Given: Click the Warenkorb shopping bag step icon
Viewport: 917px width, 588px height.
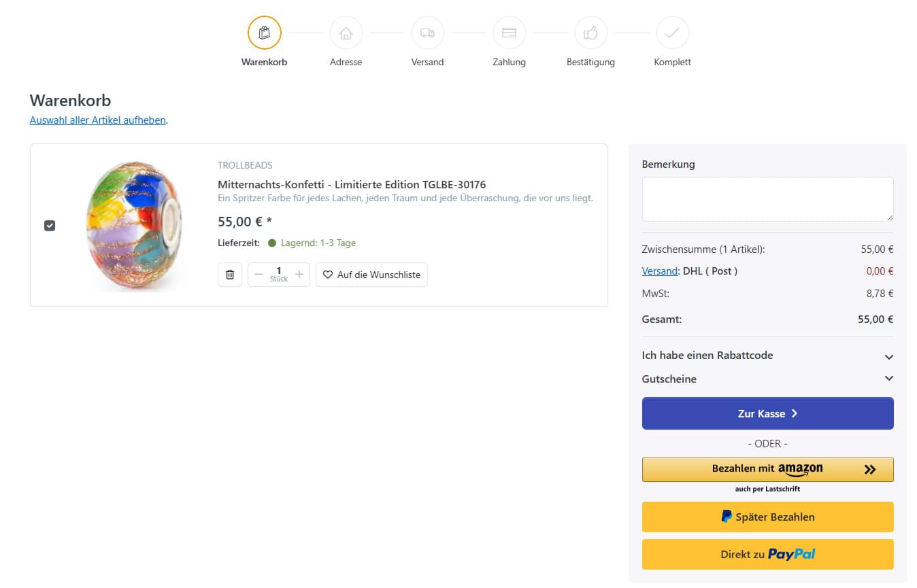Looking at the screenshot, I should click(x=264, y=33).
